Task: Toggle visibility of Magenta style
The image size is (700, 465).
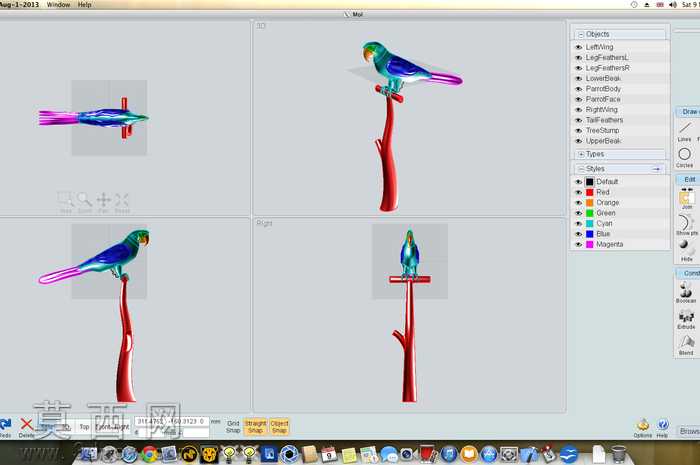Action: (579, 245)
